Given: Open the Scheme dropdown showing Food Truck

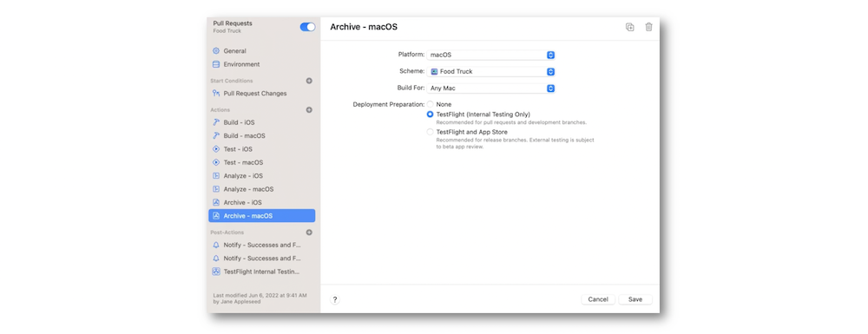Looking at the screenshot, I should tap(491, 71).
